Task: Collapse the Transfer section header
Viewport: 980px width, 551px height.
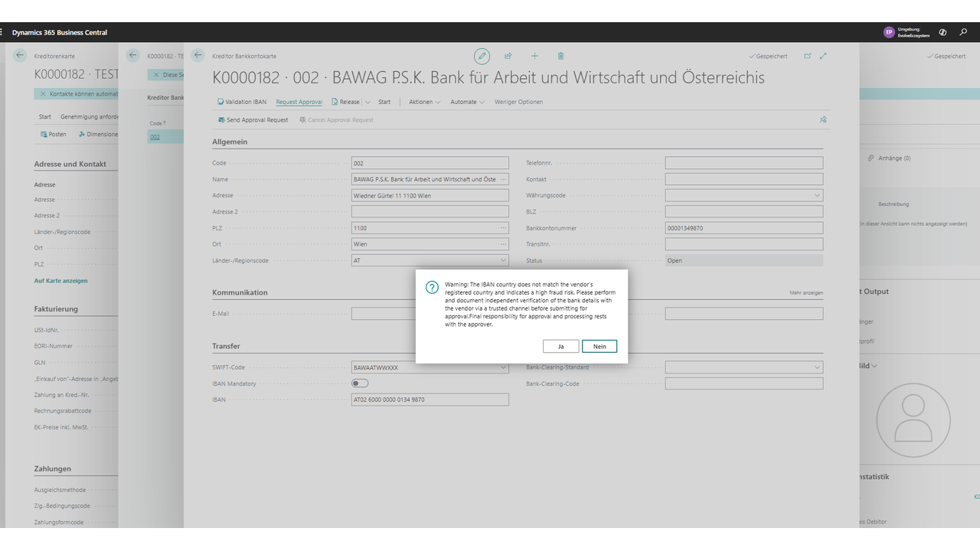Action: [x=226, y=346]
